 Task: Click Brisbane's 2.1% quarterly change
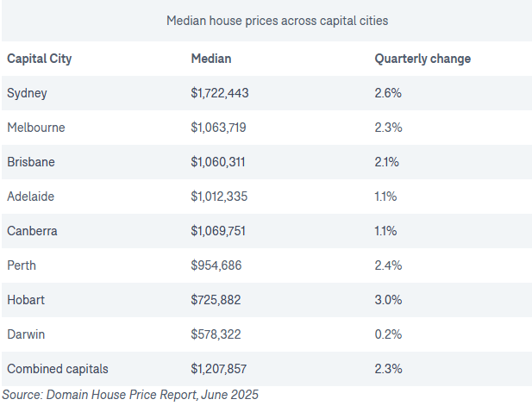[387, 162]
